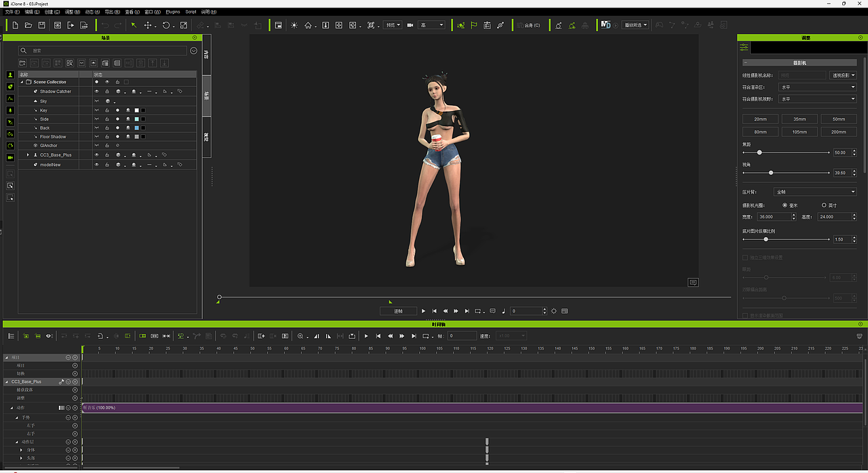The image size is (868, 473).
Task: Click the sun lighting icon in toolbar
Action: pyautogui.click(x=294, y=25)
